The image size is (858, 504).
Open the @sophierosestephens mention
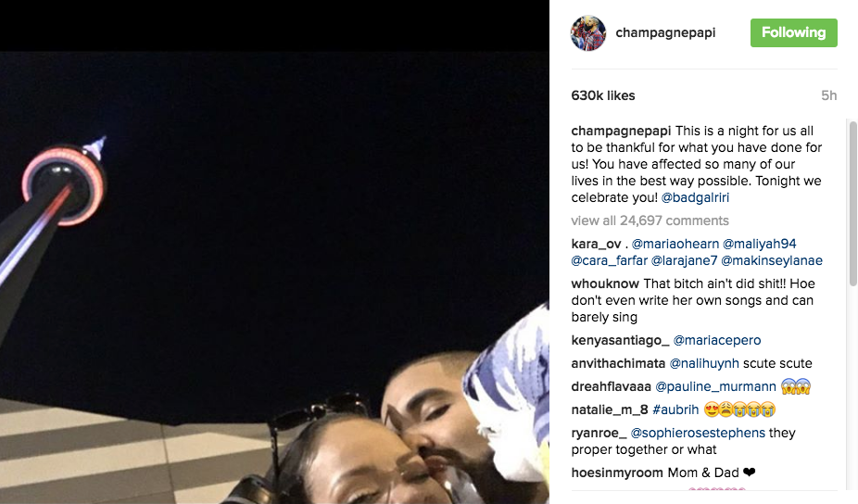[x=698, y=433]
